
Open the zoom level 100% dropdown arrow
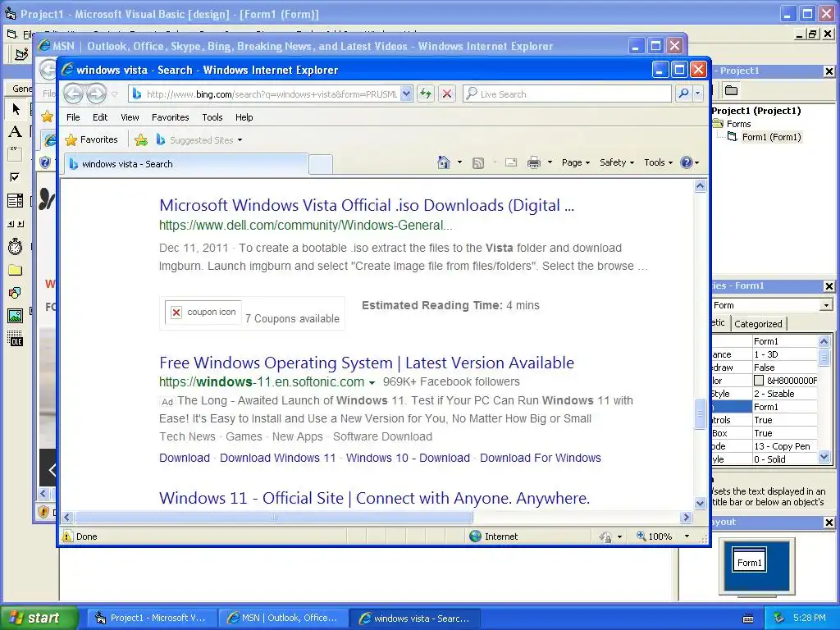click(687, 536)
